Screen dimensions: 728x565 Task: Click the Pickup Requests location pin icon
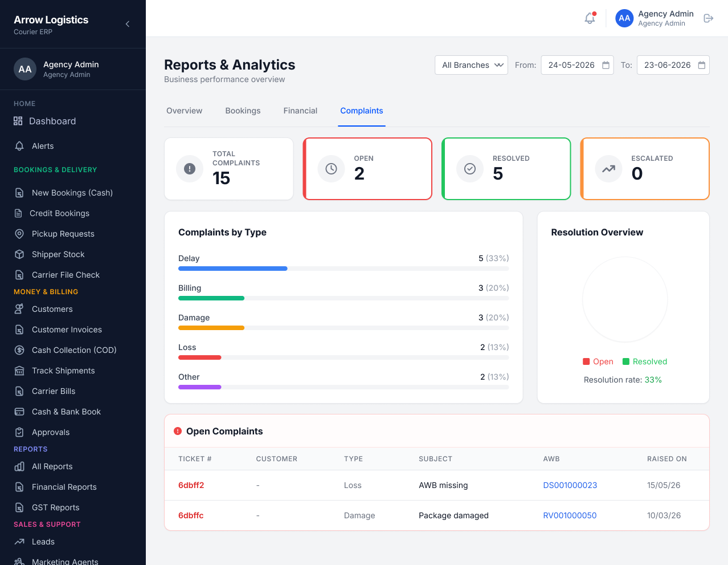(19, 234)
